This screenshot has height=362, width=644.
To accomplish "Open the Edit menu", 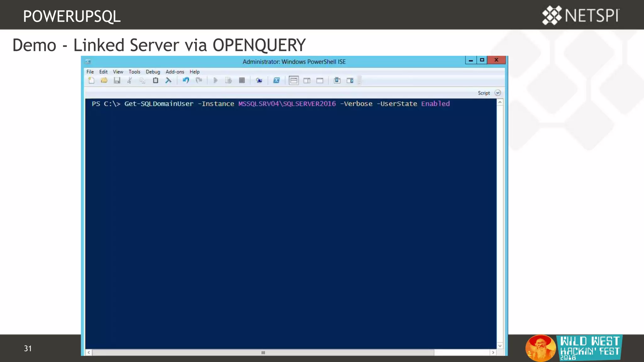I will [x=103, y=72].
